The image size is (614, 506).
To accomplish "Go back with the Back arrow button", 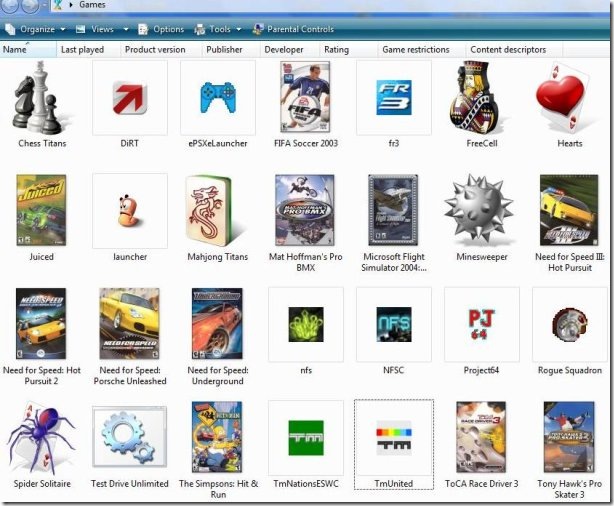I will coord(10,5).
